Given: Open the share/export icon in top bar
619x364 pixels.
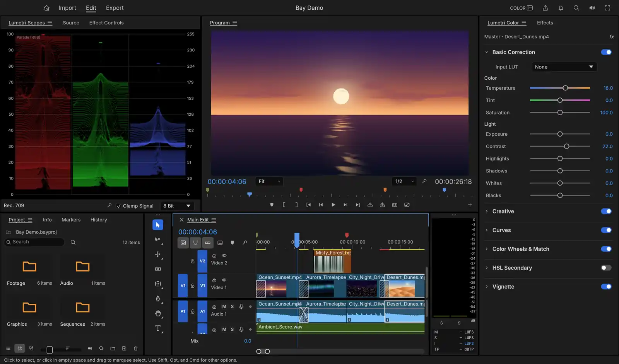Looking at the screenshot, I should pyautogui.click(x=545, y=8).
